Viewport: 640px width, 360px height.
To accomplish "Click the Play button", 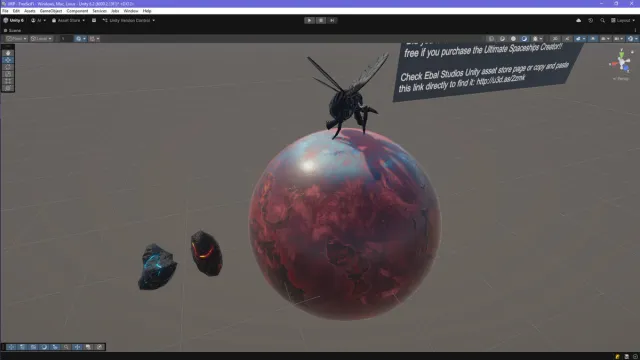I will tap(309, 20).
